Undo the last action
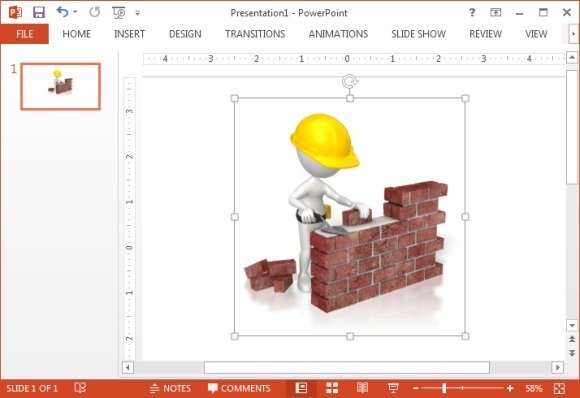This screenshot has width=580, height=398. pos(62,12)
